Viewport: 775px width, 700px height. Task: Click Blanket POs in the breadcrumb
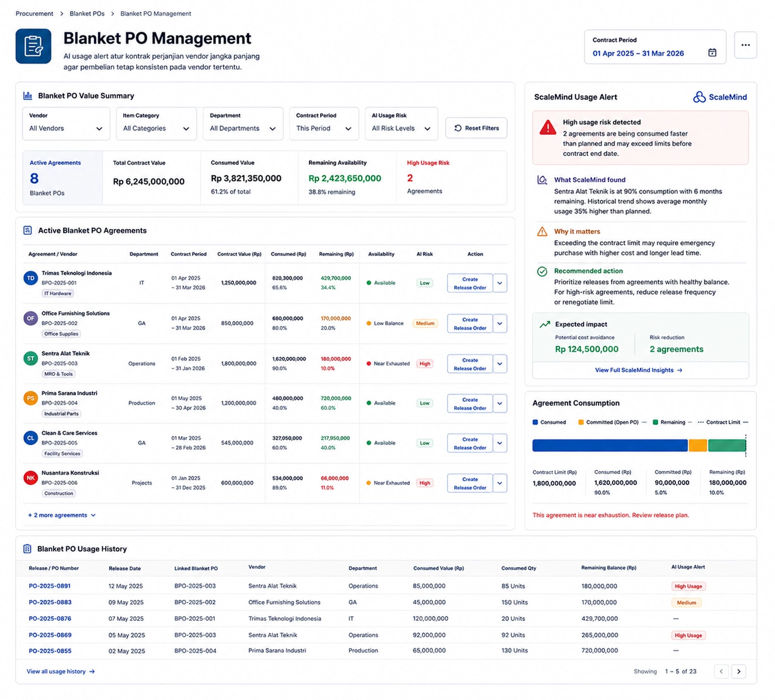(87, 13)
